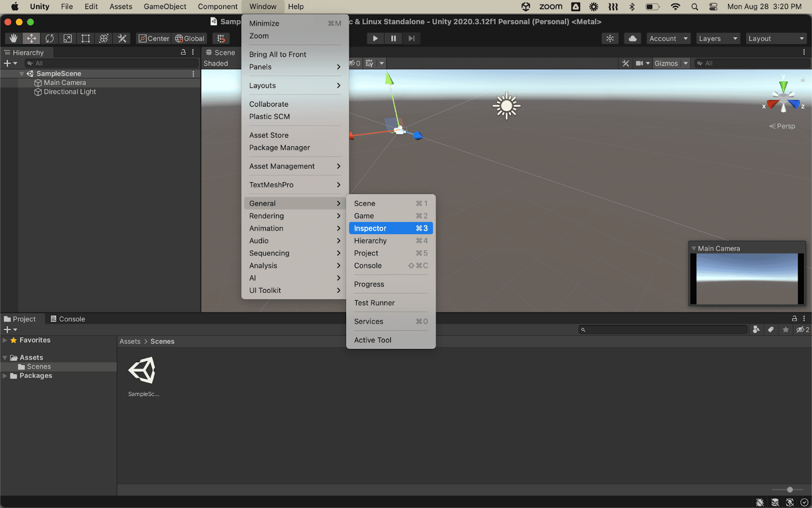812x508 pixels.
Task: Click the Play button
Action: pos(375,39)
